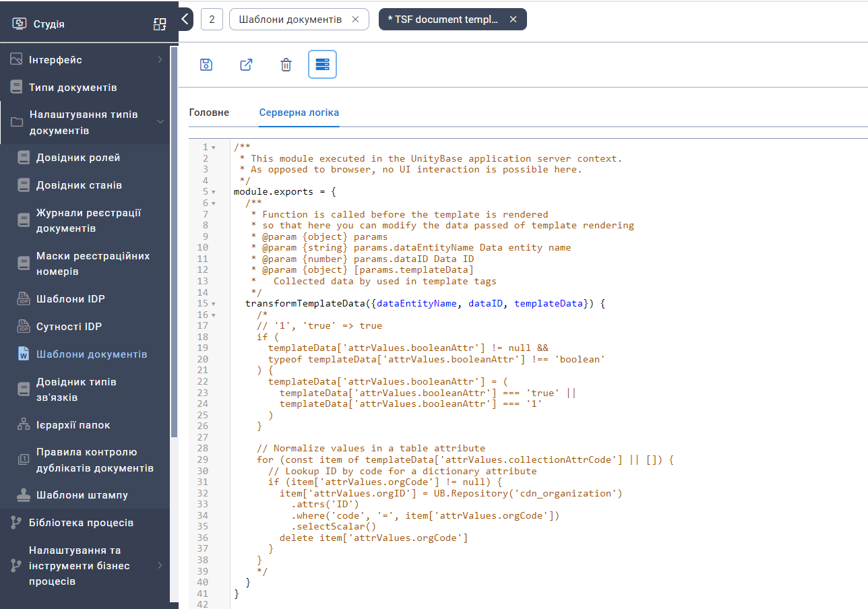Screen dimensions: 868x609
Task: Open Маски реєстраційних номерів
Action: tap(93, 263)
